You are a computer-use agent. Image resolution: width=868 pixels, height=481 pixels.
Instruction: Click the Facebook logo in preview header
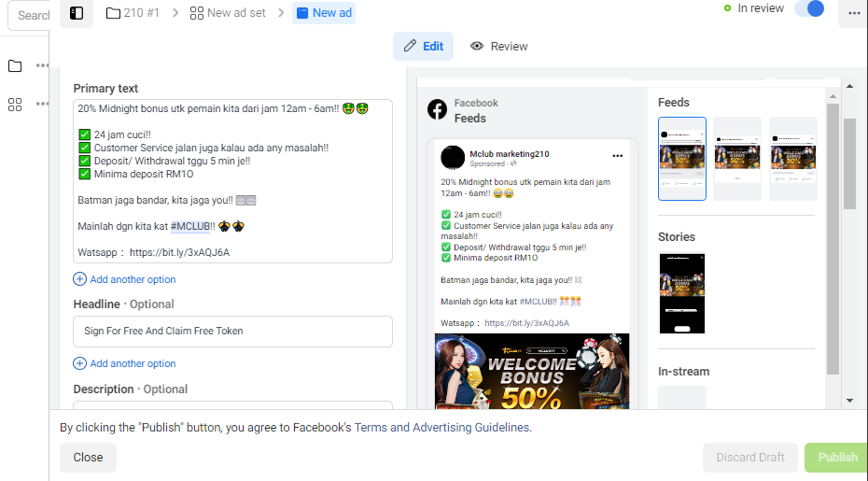point(438,109)
